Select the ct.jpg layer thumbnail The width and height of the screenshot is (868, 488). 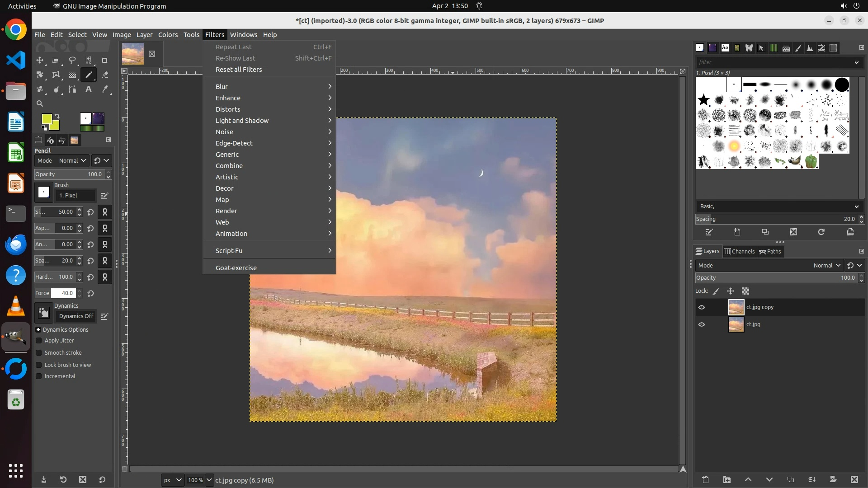pos(736,324)
